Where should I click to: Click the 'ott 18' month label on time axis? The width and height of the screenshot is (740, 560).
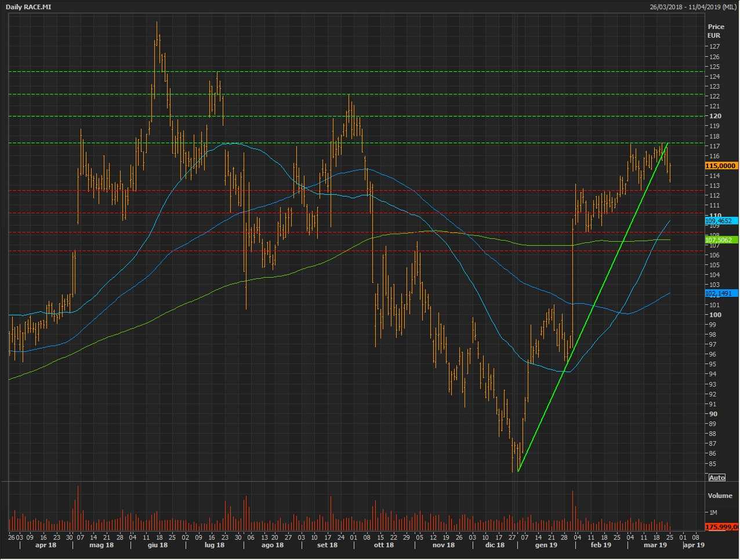(x=383, y=545)
